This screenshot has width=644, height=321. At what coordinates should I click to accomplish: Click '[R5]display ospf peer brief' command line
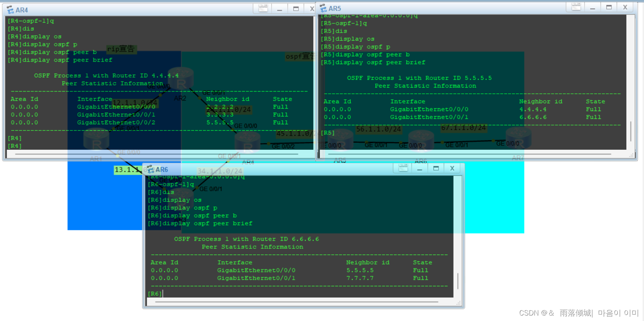click(x=373, y=62)
